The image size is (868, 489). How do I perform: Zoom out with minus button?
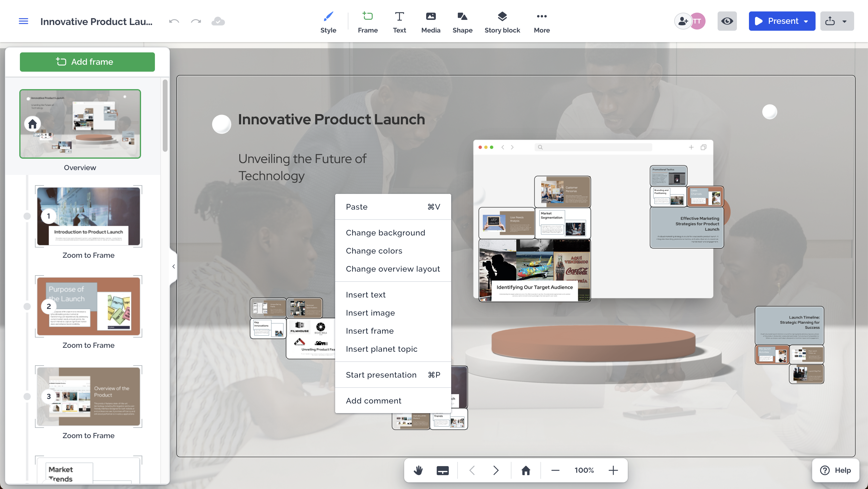tap(555, 471)
